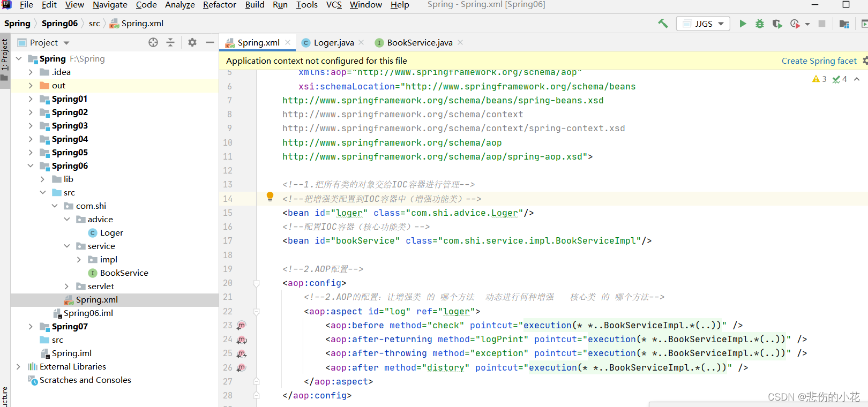Image resolution: width=868 pixels, height=407 pixels.
Task: Expand the Spring01 module
Action: coord(31,99)
